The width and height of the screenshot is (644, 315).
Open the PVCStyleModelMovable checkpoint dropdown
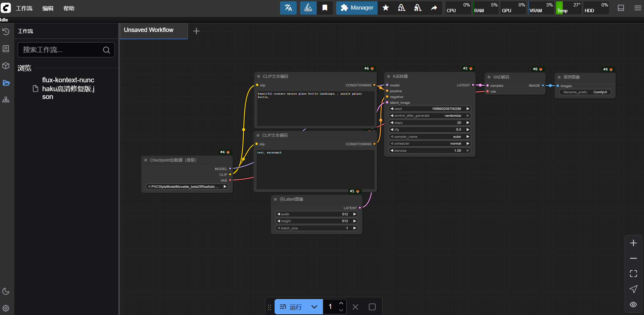187,187
